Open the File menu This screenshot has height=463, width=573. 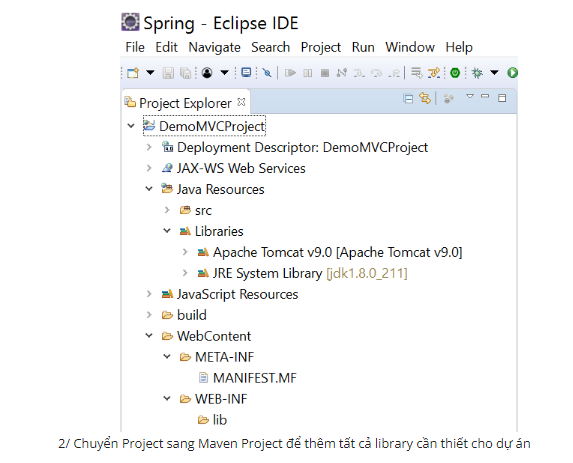point(135,47)
